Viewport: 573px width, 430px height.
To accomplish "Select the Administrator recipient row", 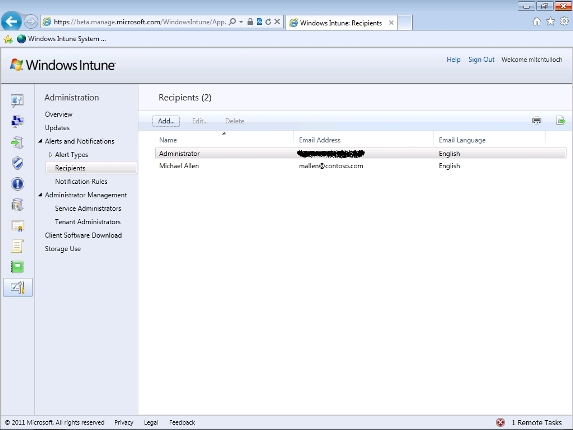I will [x=361, y=153].
